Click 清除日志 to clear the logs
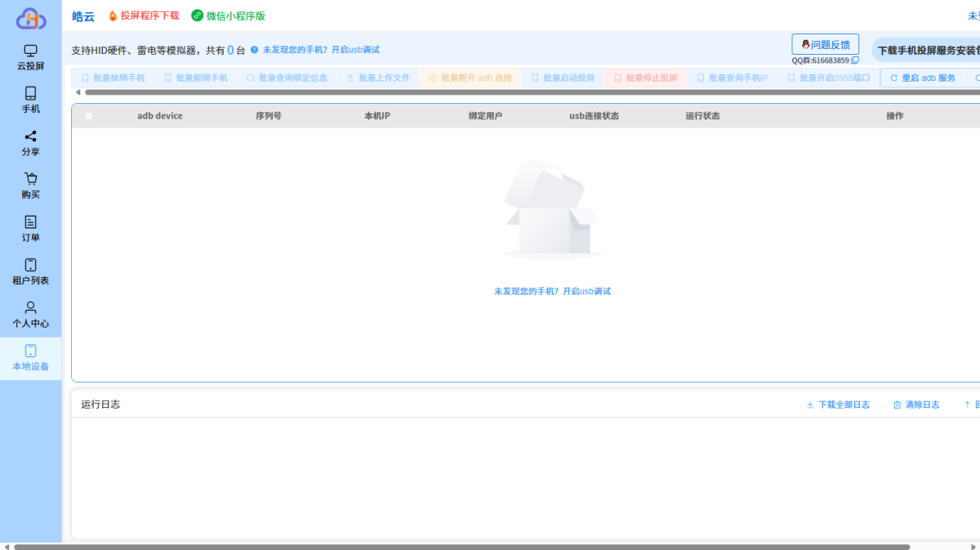Image resolution: width=980 pixels, height=550 pixels. (916, 405)
